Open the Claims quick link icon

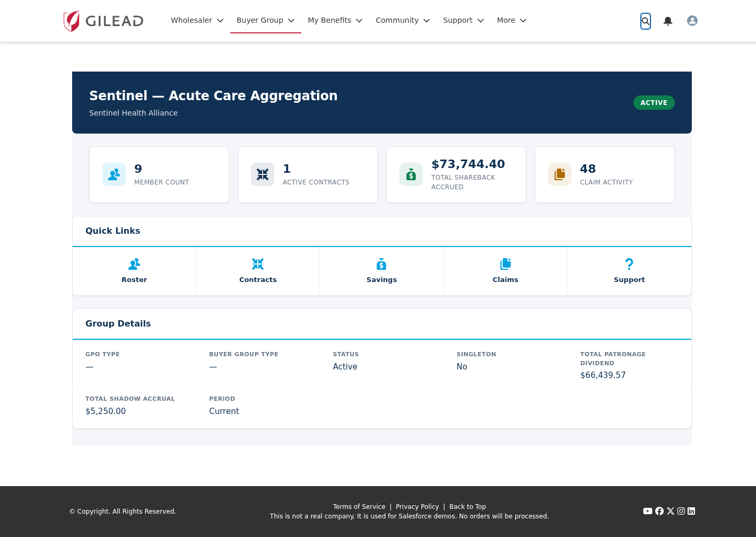[506, 264]
